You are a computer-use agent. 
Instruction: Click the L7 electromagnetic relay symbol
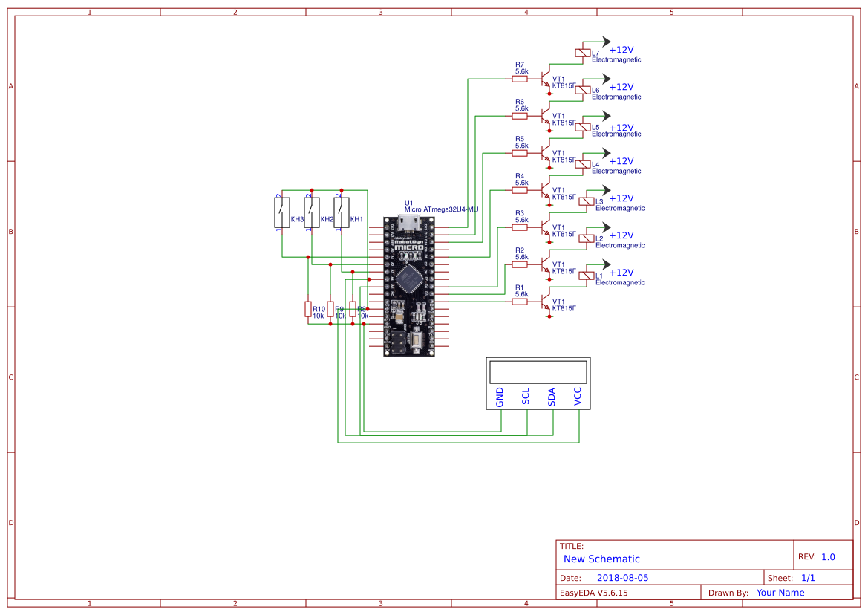(x=583, y=53)
